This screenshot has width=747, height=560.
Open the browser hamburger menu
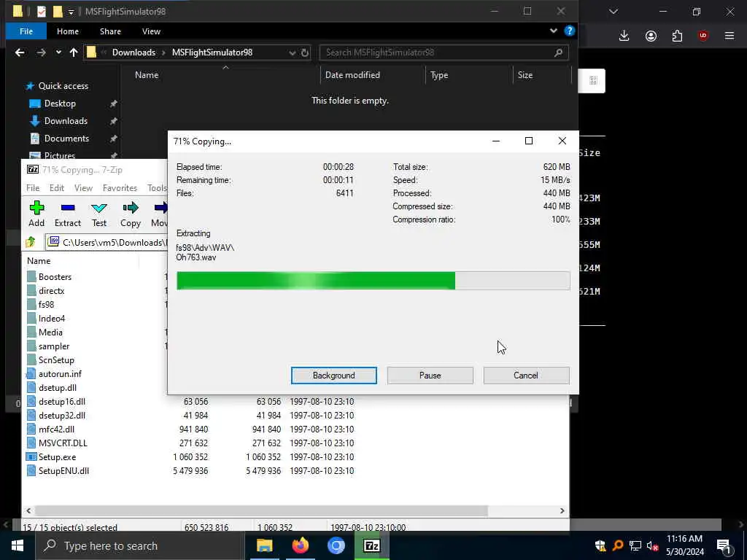tap(729, 36)
